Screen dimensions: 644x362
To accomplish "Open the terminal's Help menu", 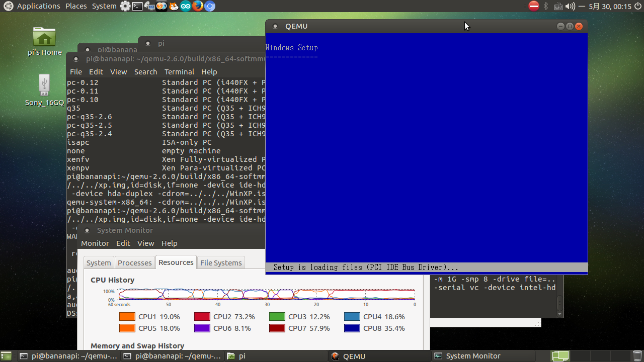I will [x=209, y=72].
